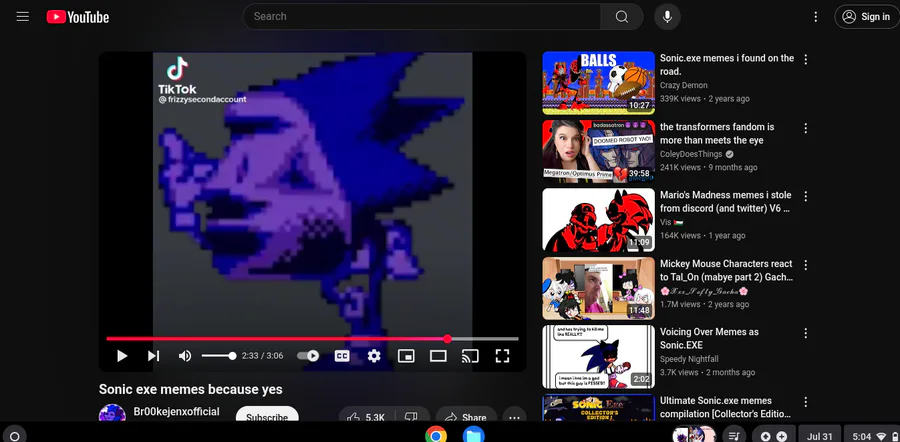Open the status tray showing 5:04
Screen dimensions: 900x442
click(x=872, y=436)
